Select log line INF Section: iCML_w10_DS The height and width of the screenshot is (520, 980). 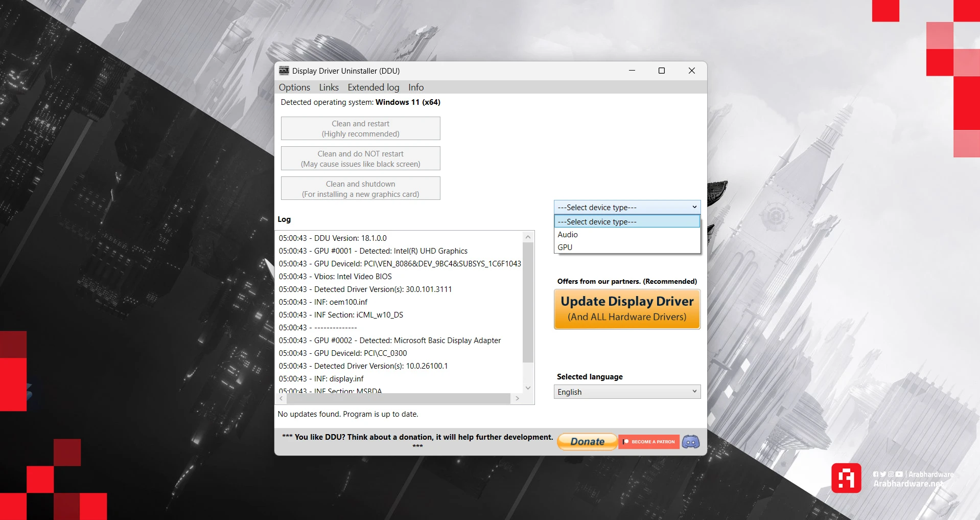[x=341, y=315]
